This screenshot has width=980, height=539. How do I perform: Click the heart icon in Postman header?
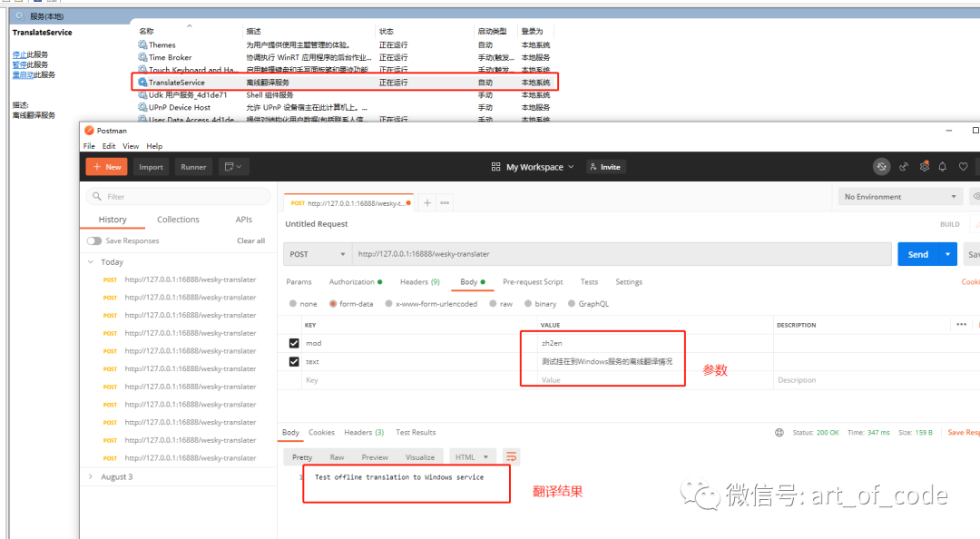click(963, 167)
